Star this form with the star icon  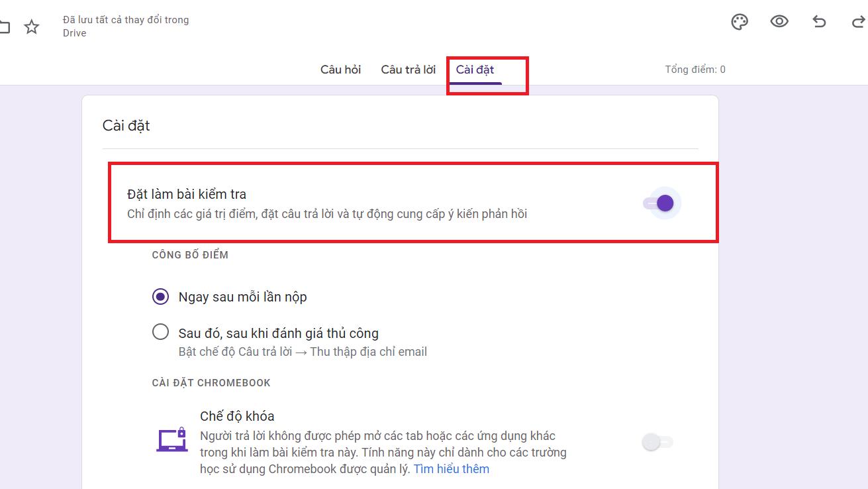click(x=31, y=27)
